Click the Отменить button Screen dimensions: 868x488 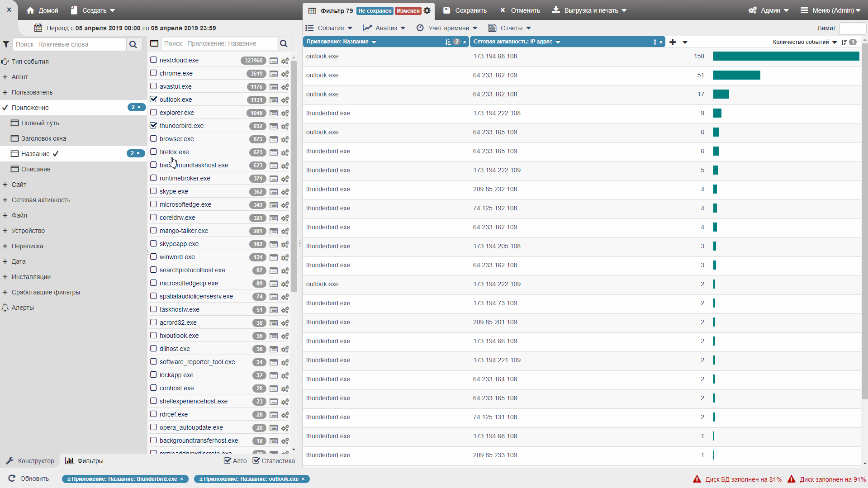(520, 10)
